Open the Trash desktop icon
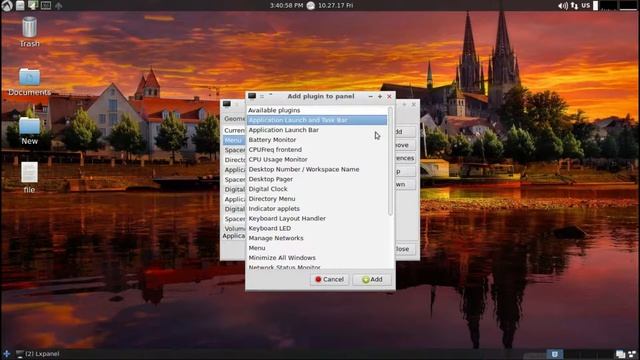Viewport: 640px width, 360px height. (x=29, y=32)
